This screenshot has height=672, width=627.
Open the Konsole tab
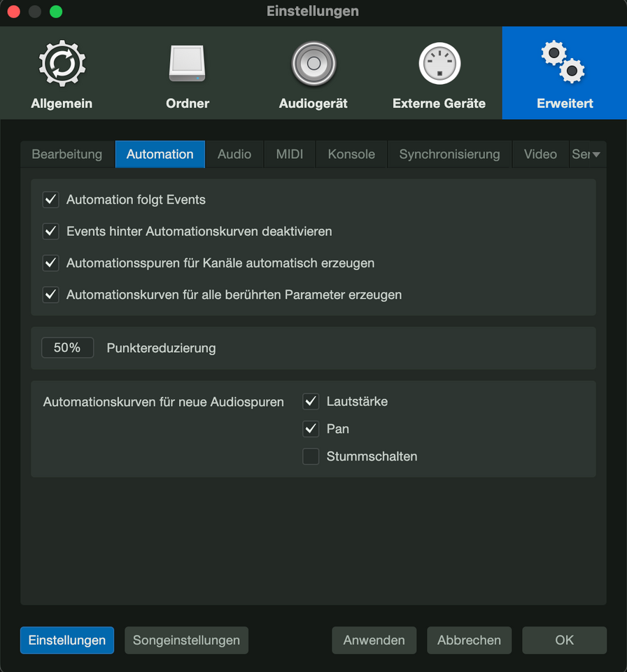click(351, 155)
